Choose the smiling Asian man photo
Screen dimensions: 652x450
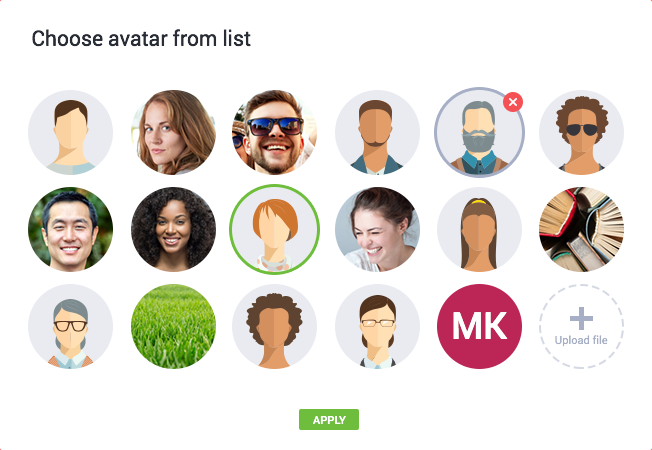[x=70, y=229]
